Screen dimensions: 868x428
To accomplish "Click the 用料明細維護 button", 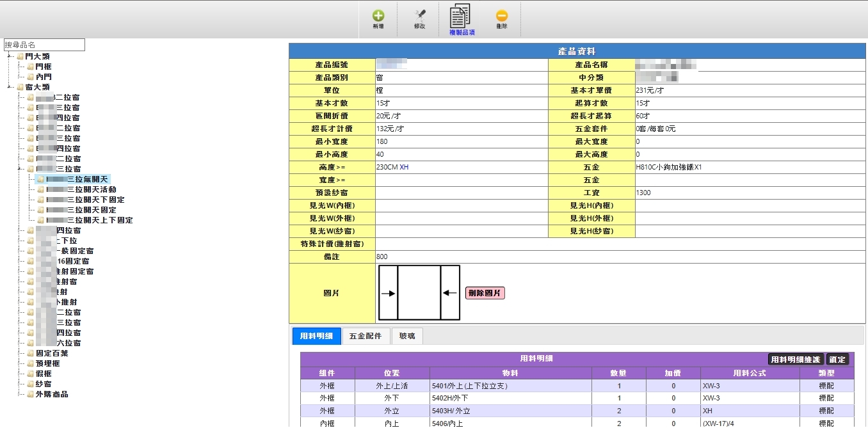I will 796,360.
